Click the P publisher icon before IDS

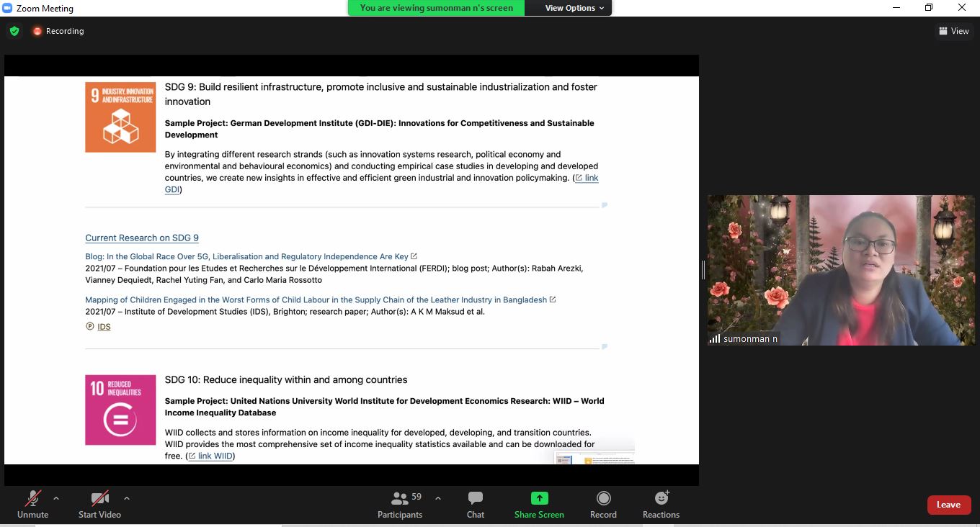pyautogui.click(x=90, y=326)
